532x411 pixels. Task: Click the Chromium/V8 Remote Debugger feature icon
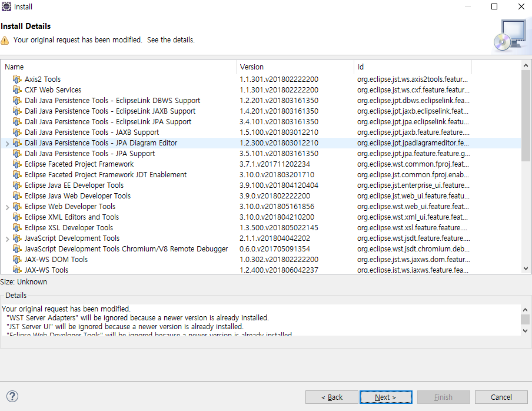[17, 248]
